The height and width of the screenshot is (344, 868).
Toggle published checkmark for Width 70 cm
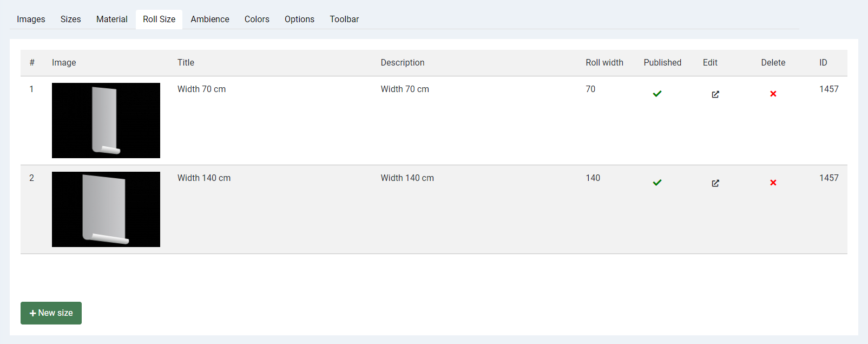(657, 94)
